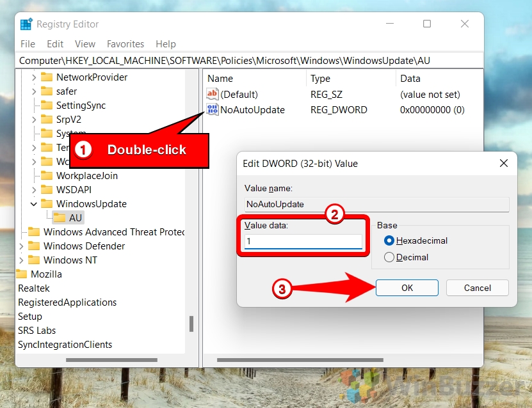Click the key tree horizontal scrollbar

tap(111, 360)
